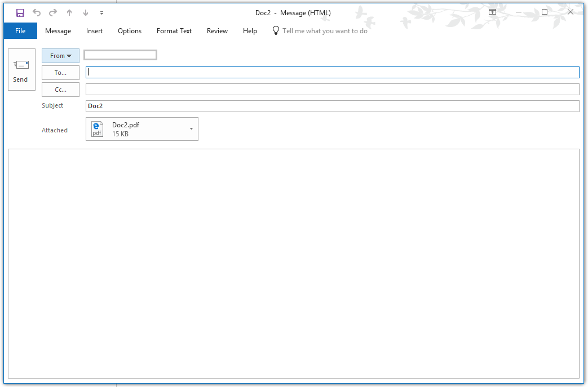The height and width of the screenshot is (387, 588).
Task: Go to the next item with the down arrow
Action: coord(86,13)
